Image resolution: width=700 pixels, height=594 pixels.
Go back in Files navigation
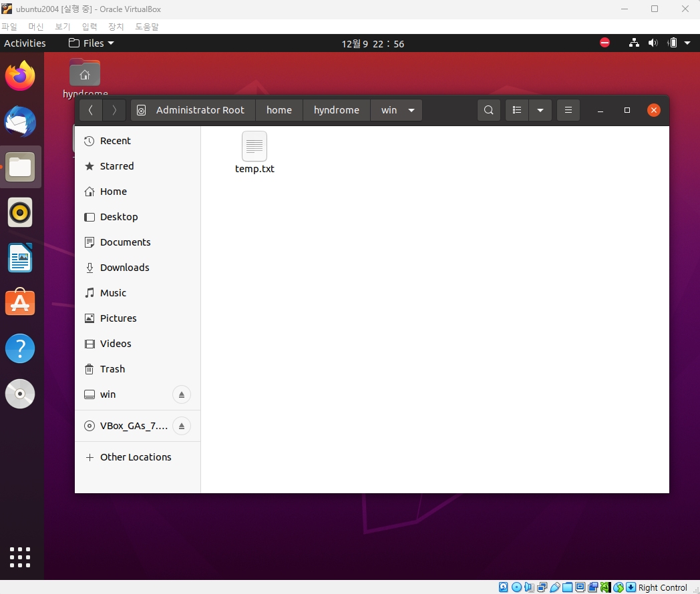91,110
